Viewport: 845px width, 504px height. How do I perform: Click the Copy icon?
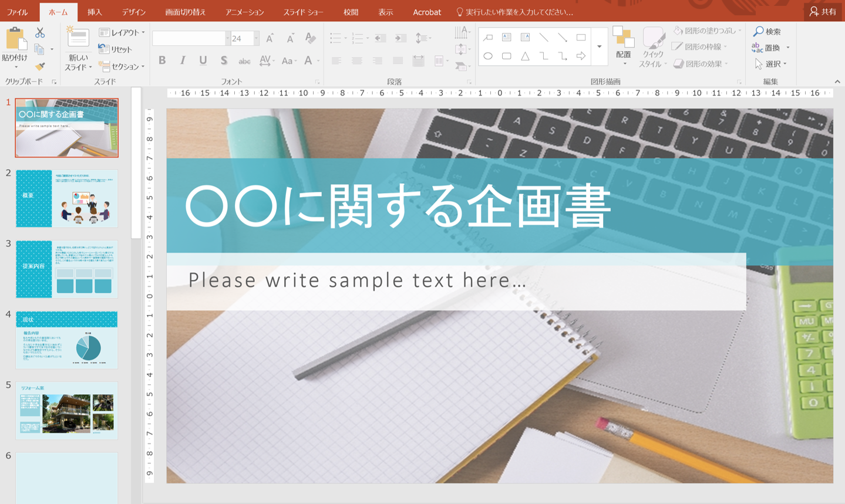(39, 49)
